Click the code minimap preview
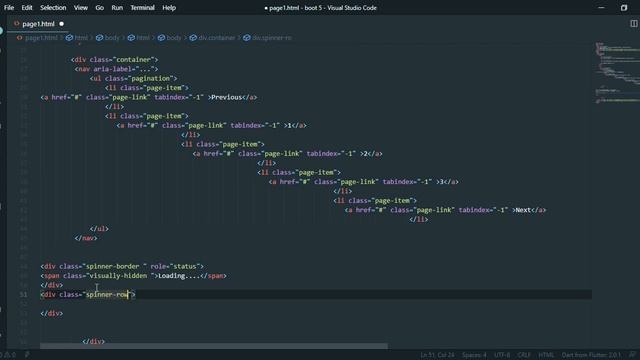 tap(617, 73)
